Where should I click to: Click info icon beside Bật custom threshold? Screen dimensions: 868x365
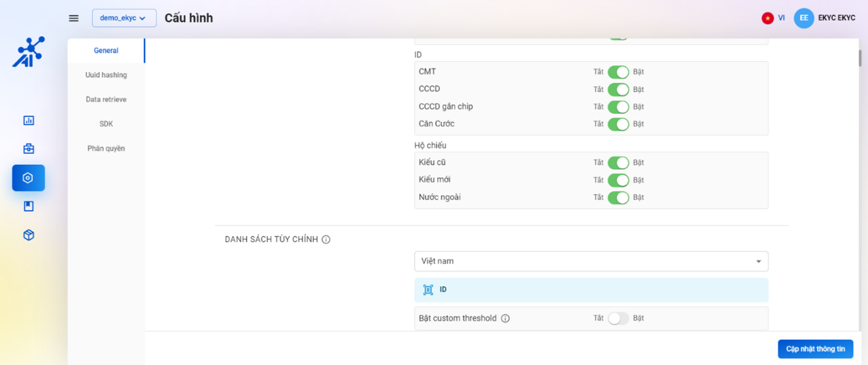coord(505,318)
